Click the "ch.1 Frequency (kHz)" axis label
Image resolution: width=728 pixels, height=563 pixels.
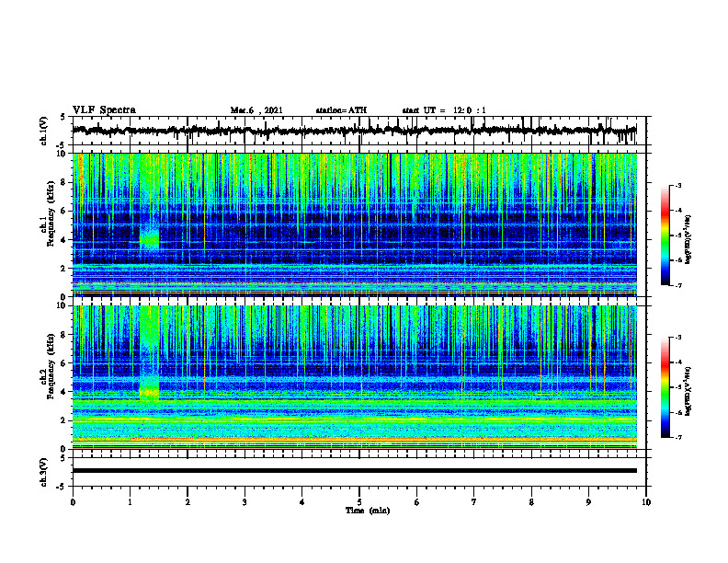(x=47, y=213)
